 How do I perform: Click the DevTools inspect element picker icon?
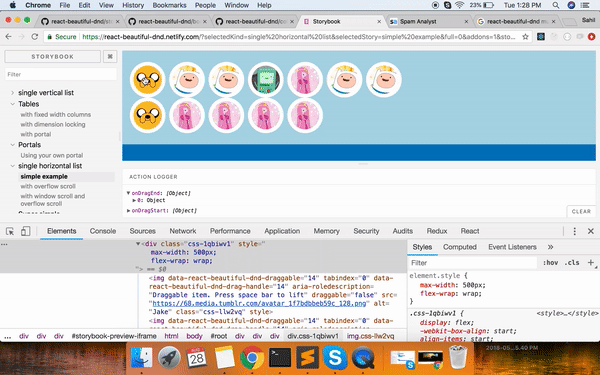pyautogui.click(x=10, y=231)
